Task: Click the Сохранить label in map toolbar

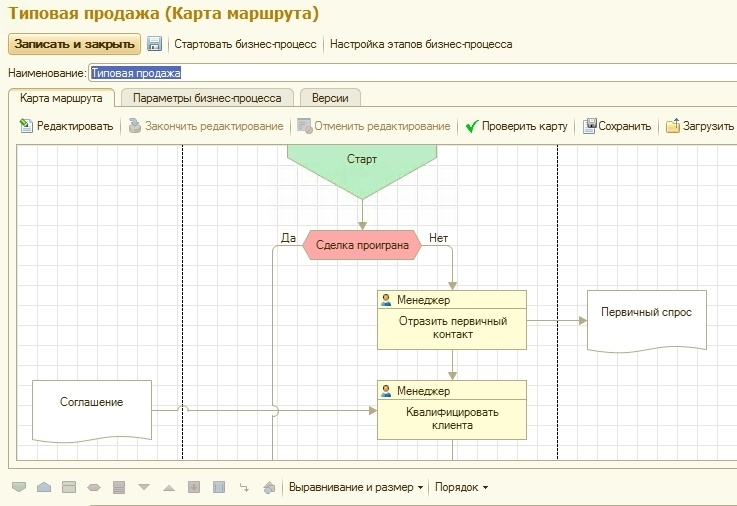Action: (625, 126)
